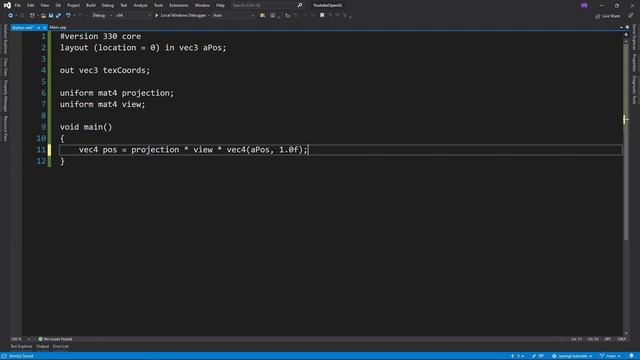Image resolution: width=640 pixels, height=360 pixels.
Task: Open the x64 platform dropdown
Action: coord(133,16)
